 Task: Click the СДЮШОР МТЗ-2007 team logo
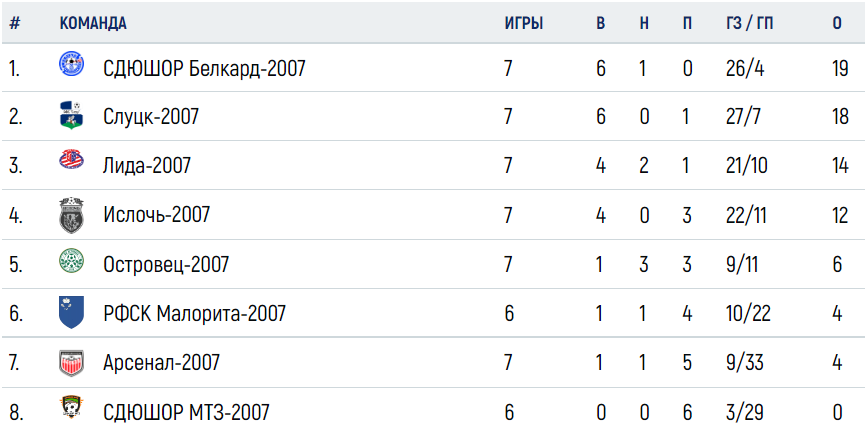click(71, 407)
